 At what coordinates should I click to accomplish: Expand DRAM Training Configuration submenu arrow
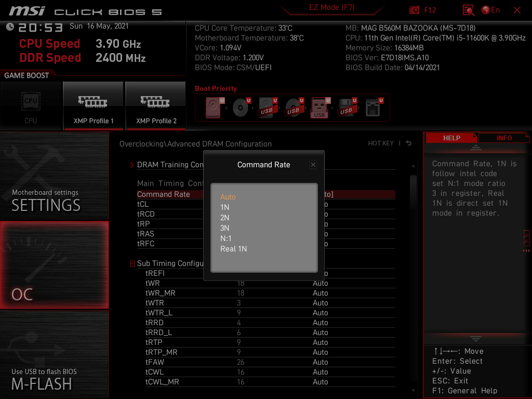[x=132, y=165]
